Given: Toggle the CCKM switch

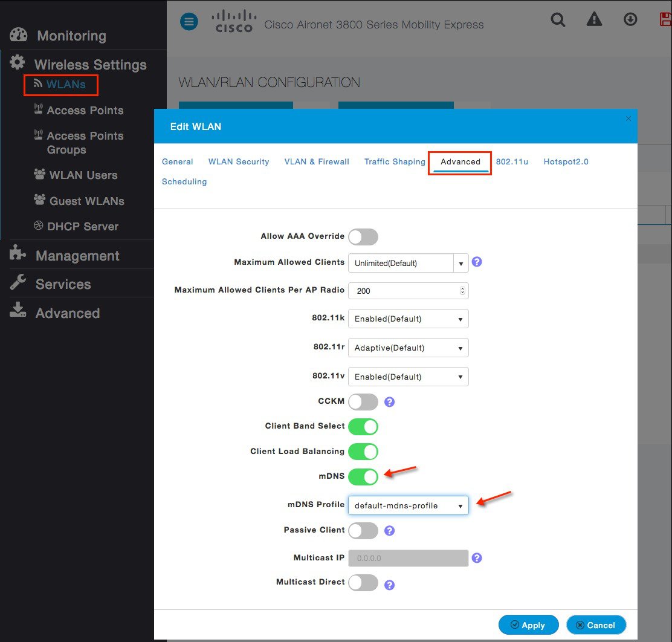Looking at the screenshot, I should point(363,402).
